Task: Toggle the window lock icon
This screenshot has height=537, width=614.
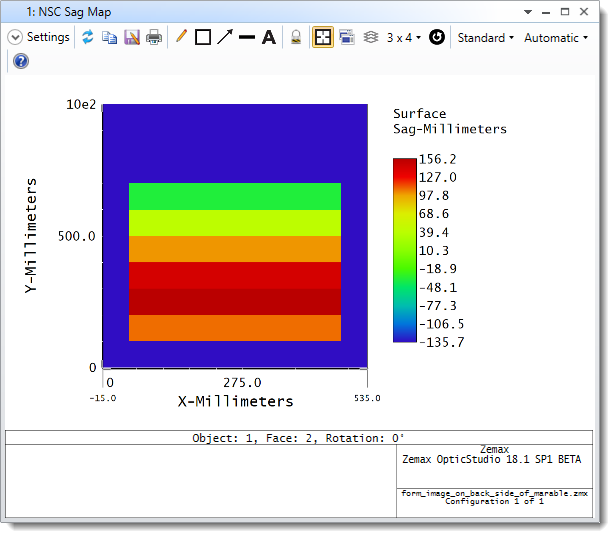Action: coord(296,37)
